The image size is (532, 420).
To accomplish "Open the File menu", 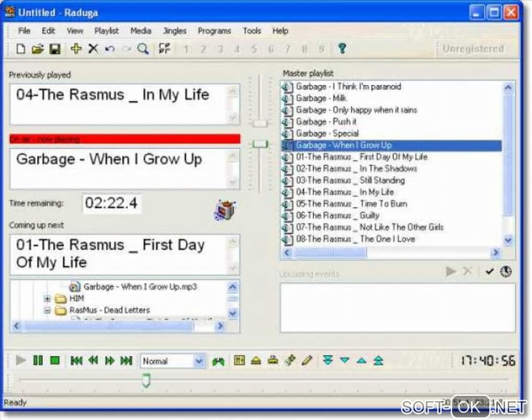I will tap(24, 31).
